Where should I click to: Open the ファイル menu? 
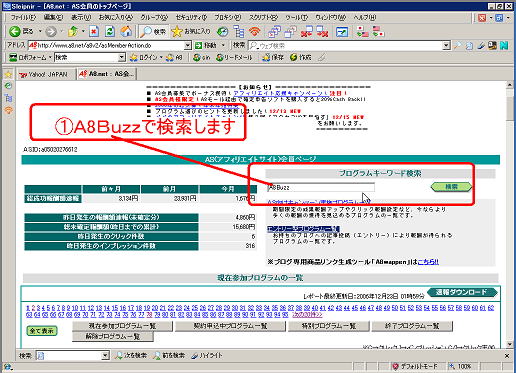click(x=23, y=17)
